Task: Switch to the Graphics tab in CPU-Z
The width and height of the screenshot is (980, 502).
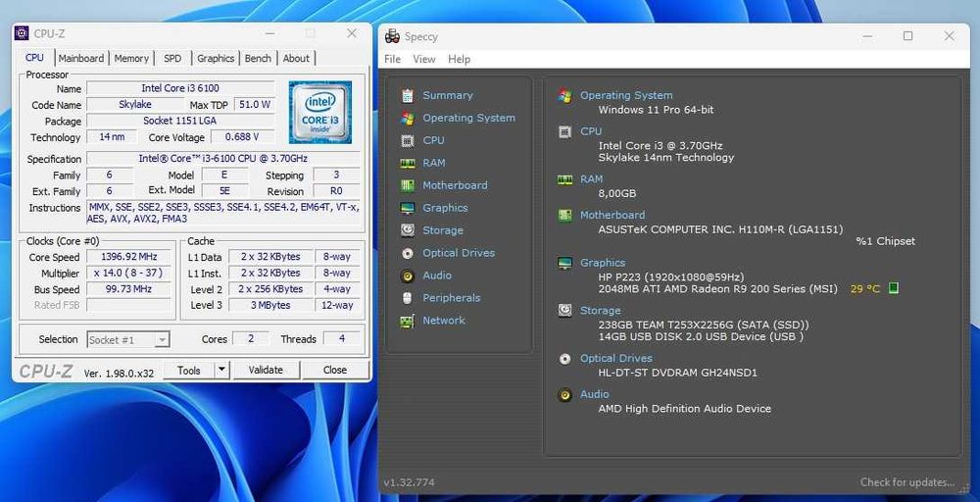Action: pos(216,58)
